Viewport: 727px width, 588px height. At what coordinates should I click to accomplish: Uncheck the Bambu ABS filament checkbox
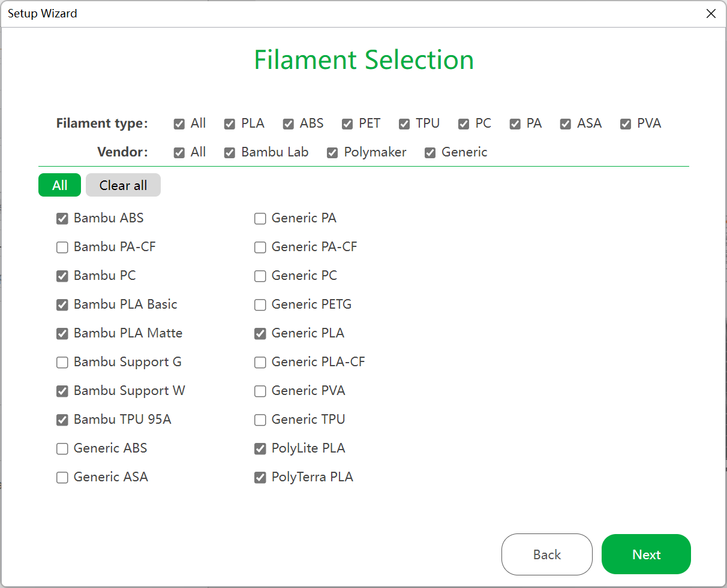pos(62,219)
